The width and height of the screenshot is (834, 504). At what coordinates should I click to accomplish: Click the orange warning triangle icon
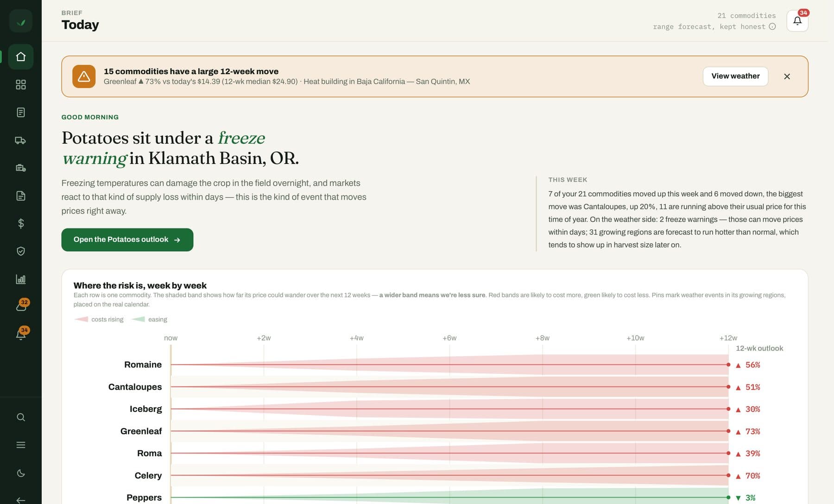pos(84,76)
